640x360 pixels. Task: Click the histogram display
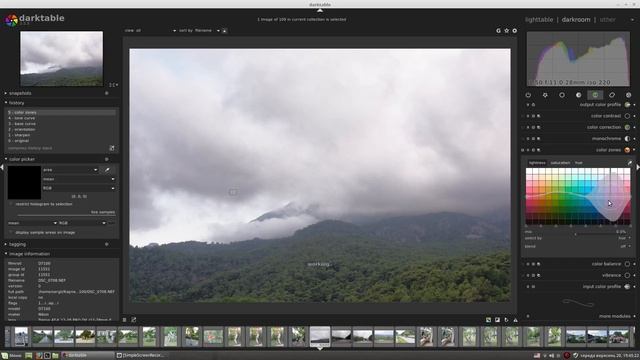click(578, 59)
